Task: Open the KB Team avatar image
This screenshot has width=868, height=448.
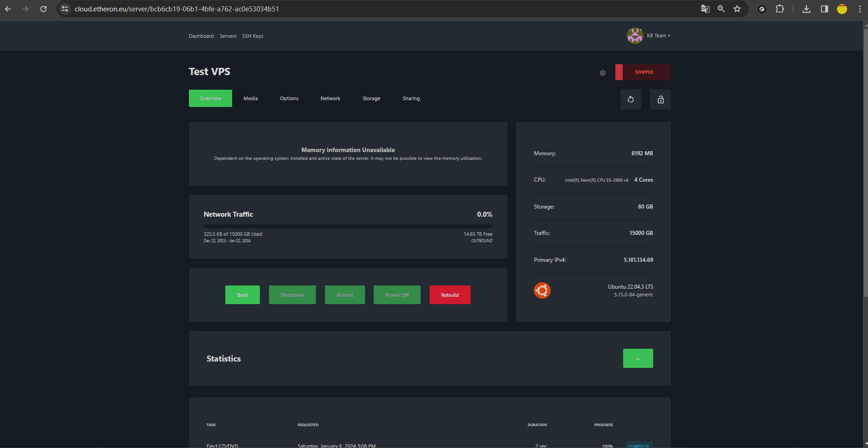Action: point(635,36)
